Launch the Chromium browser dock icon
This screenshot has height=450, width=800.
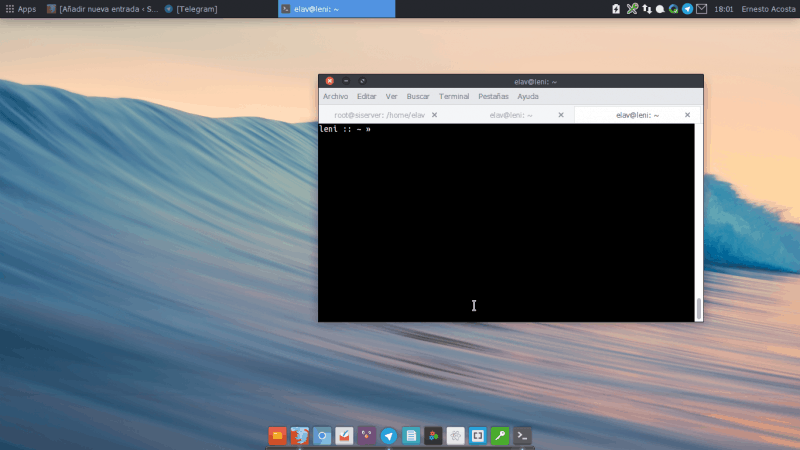[x=322, y=436]
